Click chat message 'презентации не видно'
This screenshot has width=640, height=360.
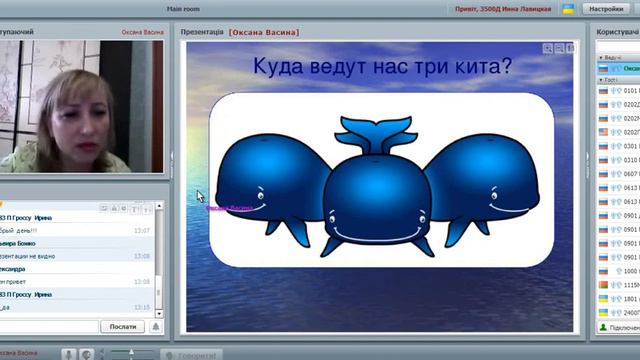(x=27, y=256)
